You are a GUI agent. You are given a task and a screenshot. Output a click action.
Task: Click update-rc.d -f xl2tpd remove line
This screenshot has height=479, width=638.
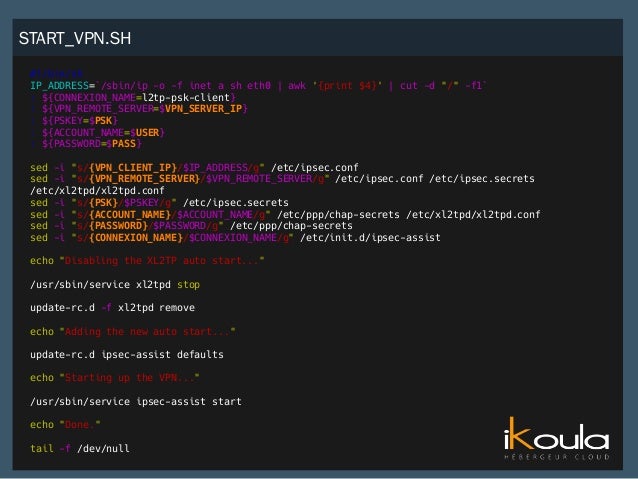tap(112, 308)
